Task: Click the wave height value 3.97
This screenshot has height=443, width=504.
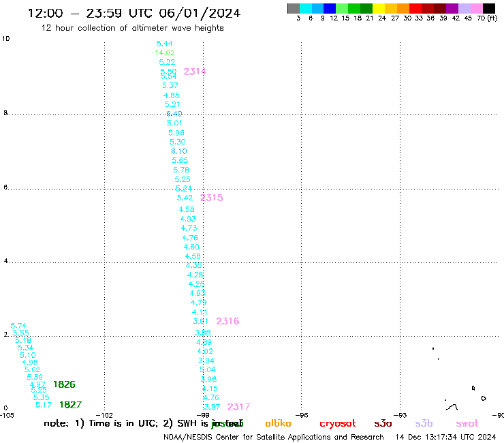Action: [x=212, y=407]
